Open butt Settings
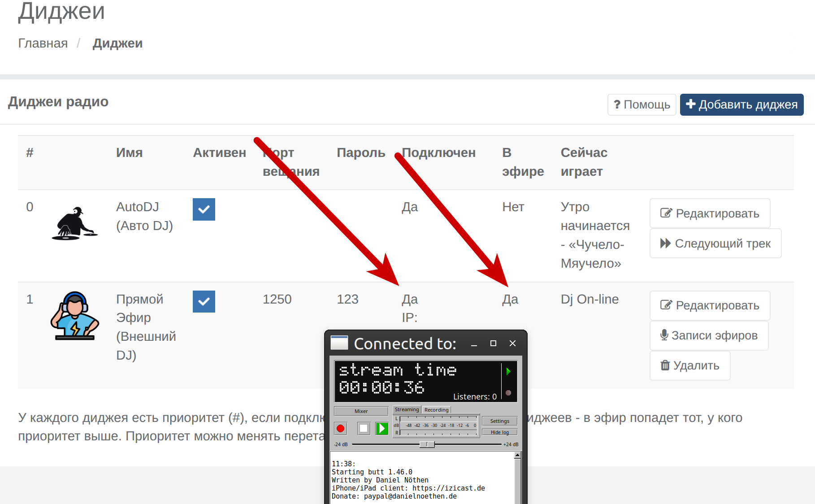Viewport: 815px width, 504px height. tap(499, 421)
